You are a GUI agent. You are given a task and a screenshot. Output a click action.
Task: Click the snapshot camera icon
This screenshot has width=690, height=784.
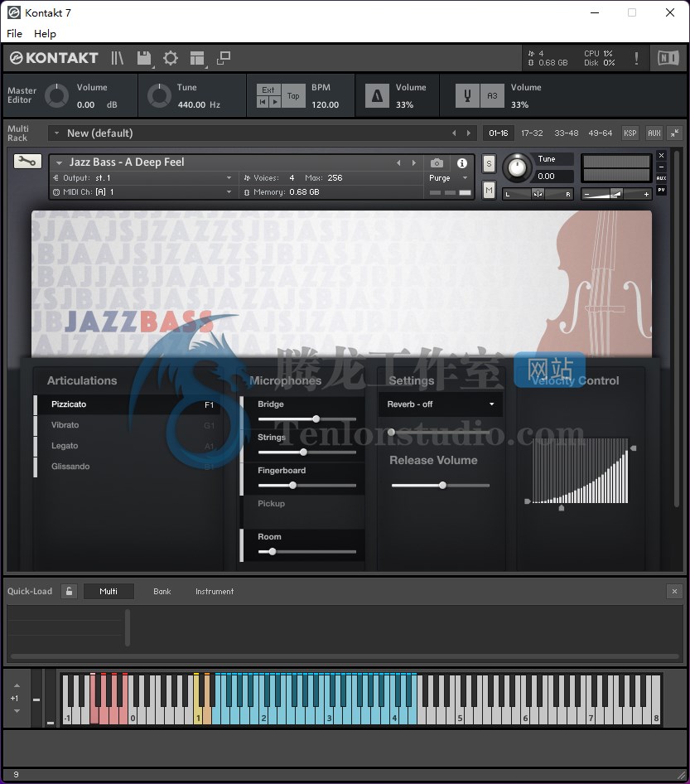click(437, 163)
